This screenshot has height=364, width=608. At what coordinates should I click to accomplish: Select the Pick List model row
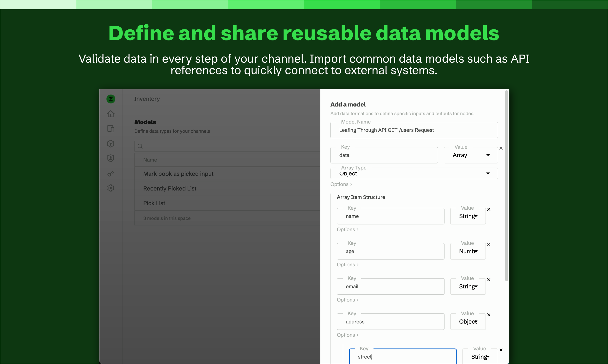(x=227, y=203)
